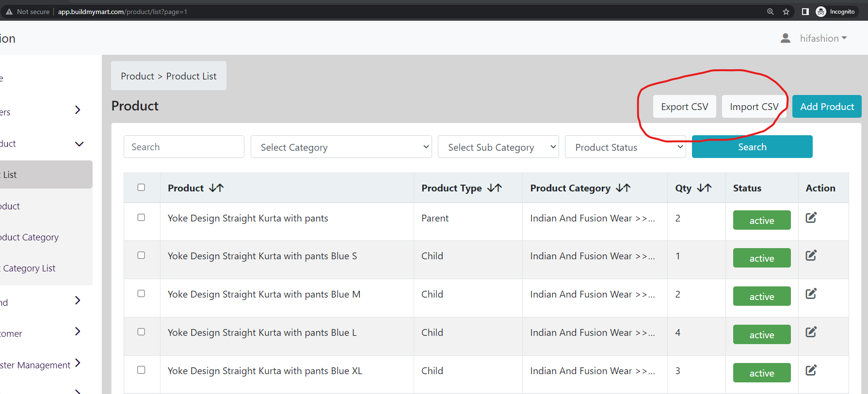This screenshot has width=868, height=394.
Task: Expand the sidebar item ending in 'ers'
Action: [x=78, y=110]
